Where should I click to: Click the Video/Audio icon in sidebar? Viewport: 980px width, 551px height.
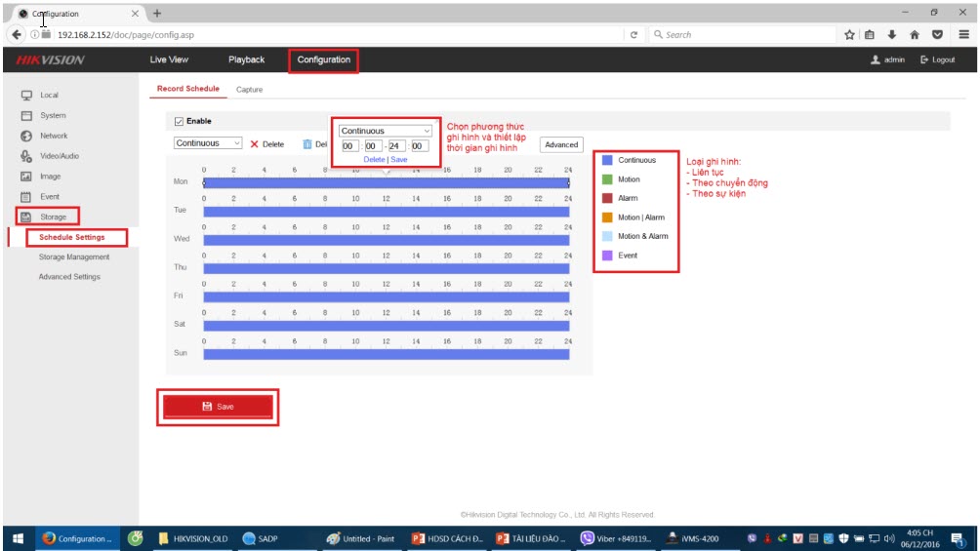tap(27, 156)
